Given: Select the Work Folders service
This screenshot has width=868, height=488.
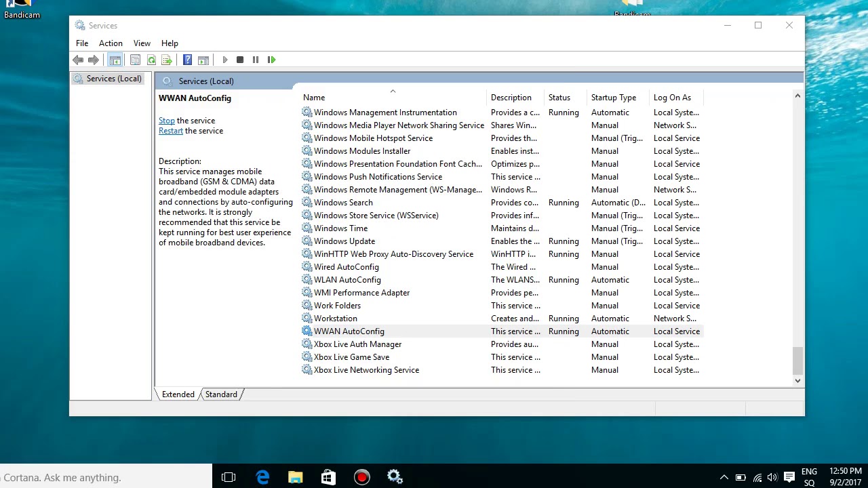Looking at the screenshot, I should point(502,306).
